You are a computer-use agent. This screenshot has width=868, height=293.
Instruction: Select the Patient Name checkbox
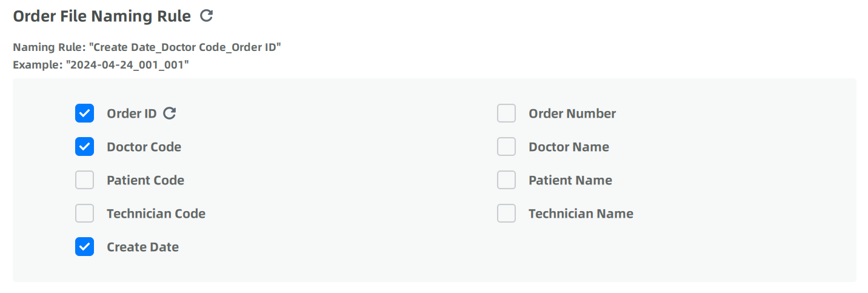pos(507,180)
